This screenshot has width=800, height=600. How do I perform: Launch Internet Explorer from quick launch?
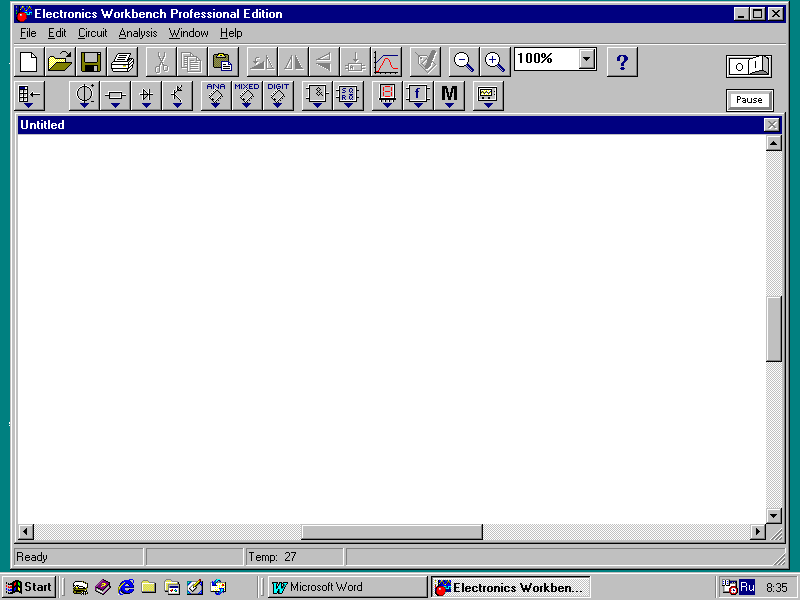(126, 587)
